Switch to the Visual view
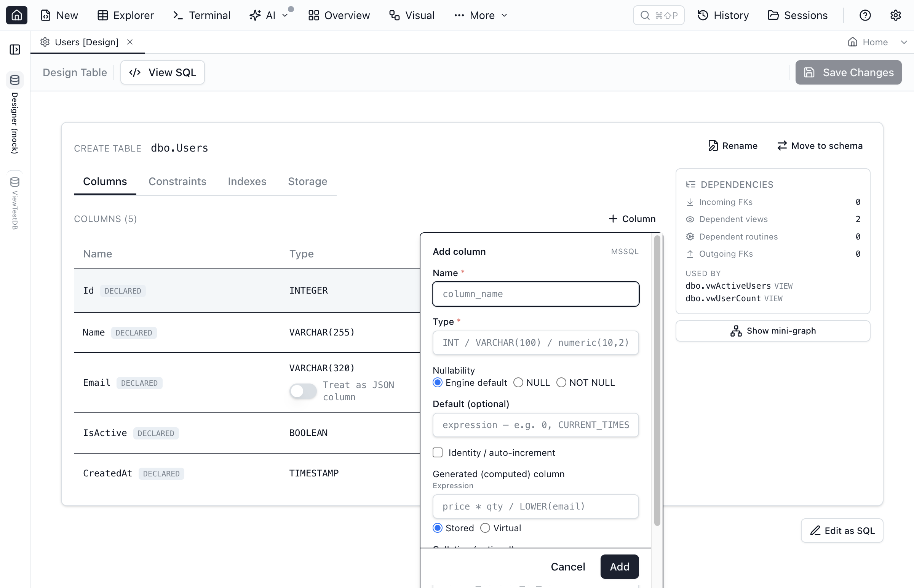The height and width of the screenshot is (588, 914). click(x=412, y=15)
